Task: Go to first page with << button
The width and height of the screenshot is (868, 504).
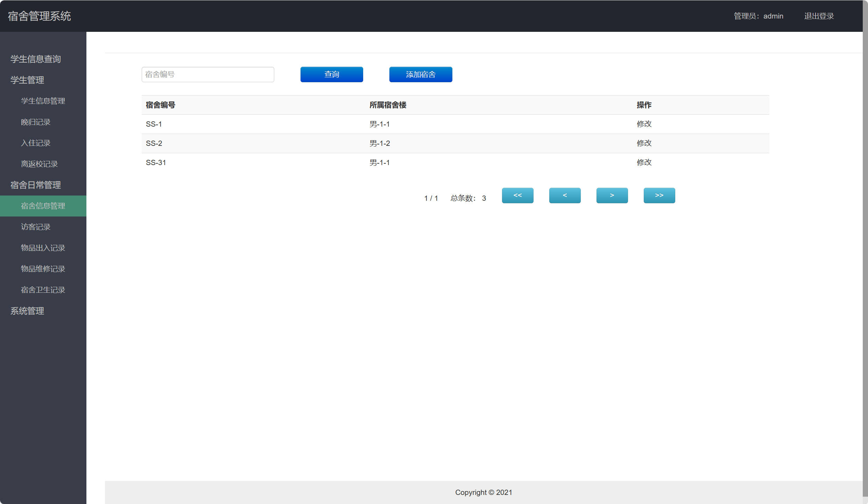Action: [x=517, y=196]
